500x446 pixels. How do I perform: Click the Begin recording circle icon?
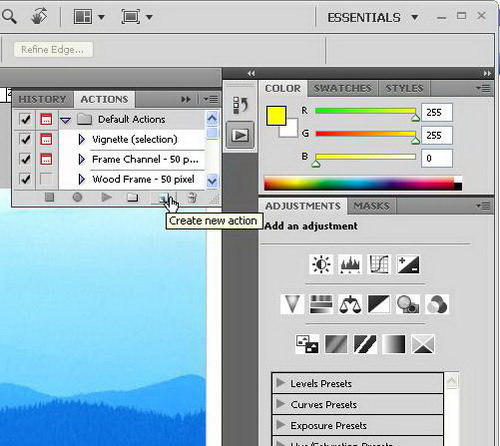(77, 197)
